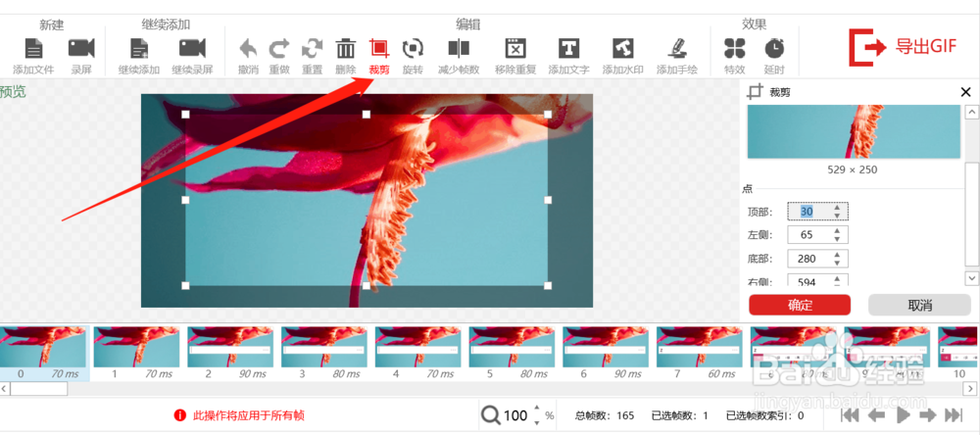980x435 pixels.
Task: Open the 延时 delay tool
Action: (774, 48)
